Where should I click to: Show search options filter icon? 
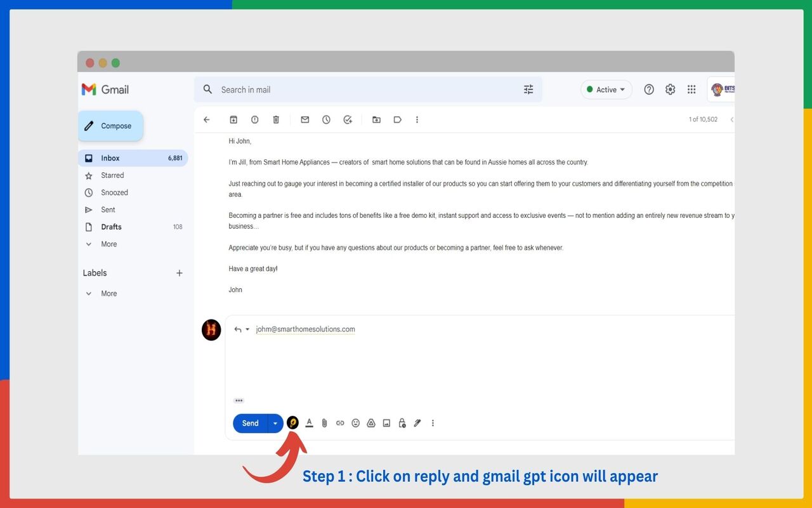click(528, 90)
